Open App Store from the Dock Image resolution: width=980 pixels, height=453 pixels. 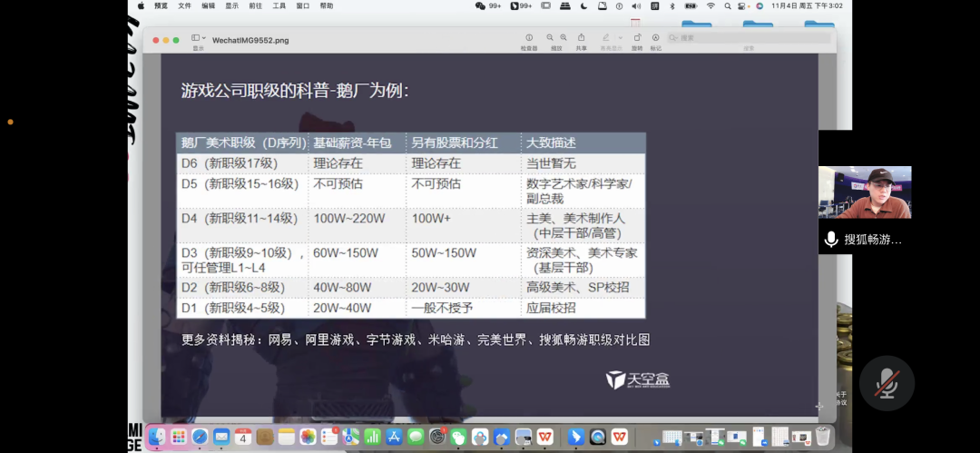pyautogui.click(x=394, y=436)
